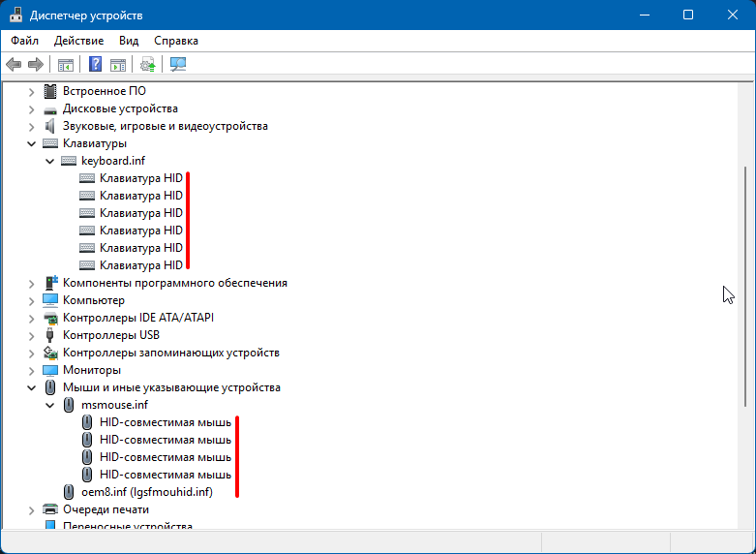Expand the Мониторы node
Viewport: 756px width, 554px height.
coord(31,371)
